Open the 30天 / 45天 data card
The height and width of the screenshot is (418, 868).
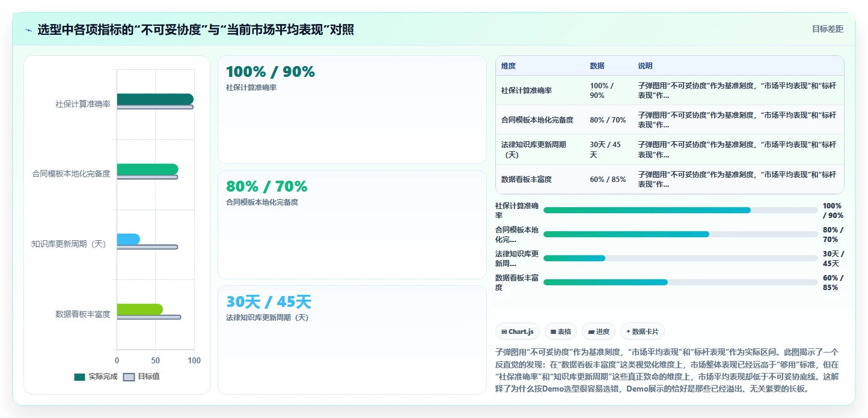pos(352,340)
